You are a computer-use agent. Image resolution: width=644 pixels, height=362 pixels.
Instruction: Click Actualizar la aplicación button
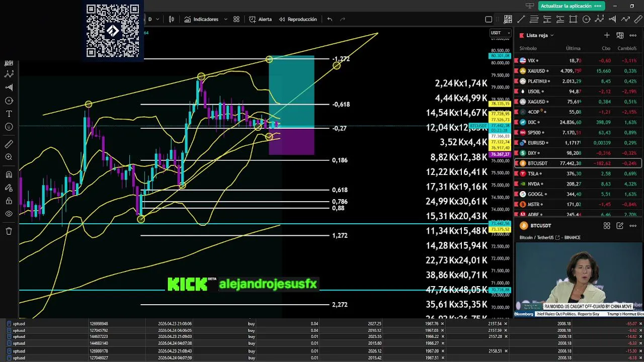coord(572,6)
